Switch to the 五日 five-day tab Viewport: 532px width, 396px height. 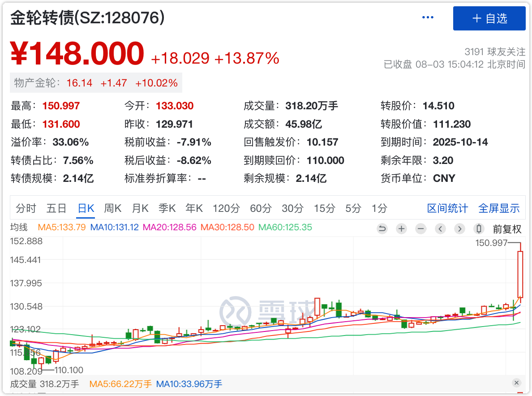coord(56,208)
